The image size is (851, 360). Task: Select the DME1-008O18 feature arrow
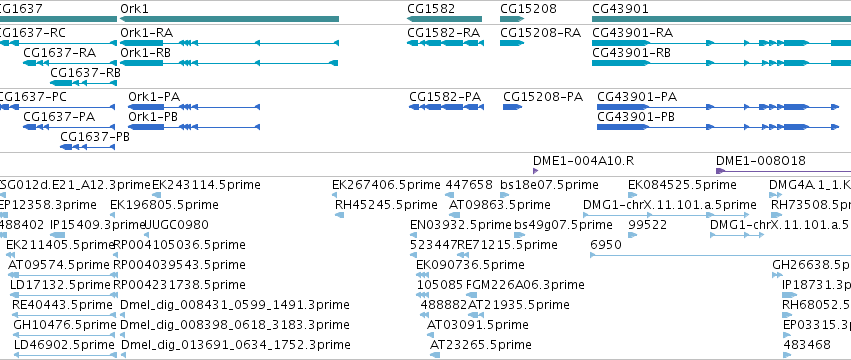[x=783, y=171]
